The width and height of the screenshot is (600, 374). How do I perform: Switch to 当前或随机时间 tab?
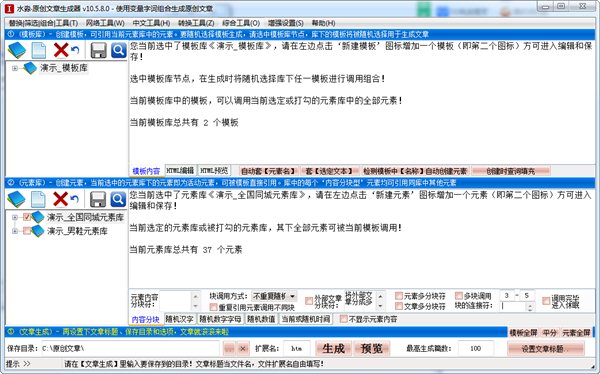coord(305,319)
